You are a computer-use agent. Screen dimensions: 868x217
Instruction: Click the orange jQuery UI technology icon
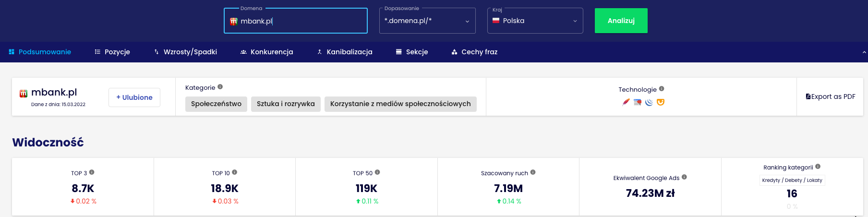tap(661, 102)
